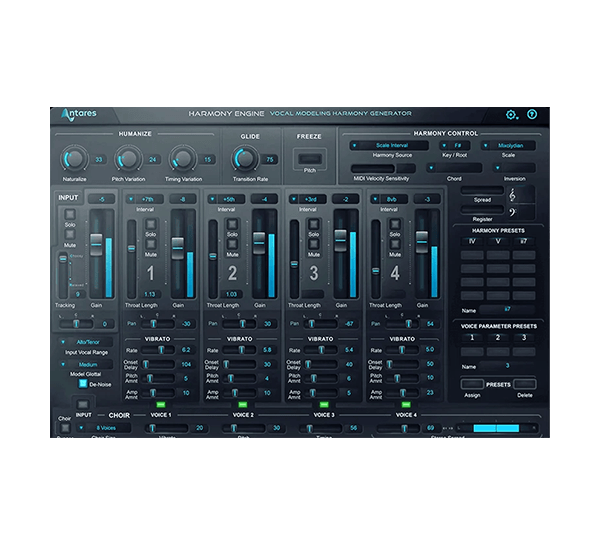Open voice 1 Interval +7th dropdown
This screenshot has width=600, height=543.
145,199
